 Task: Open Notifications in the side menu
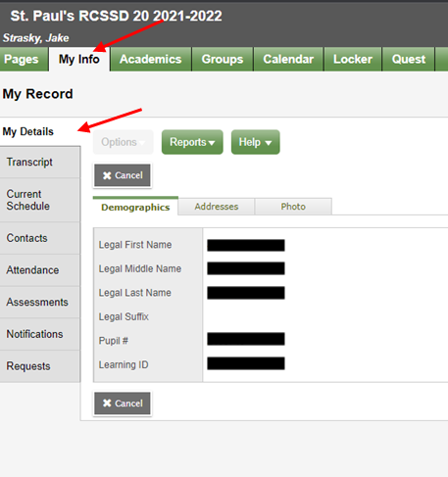(40, 334)
